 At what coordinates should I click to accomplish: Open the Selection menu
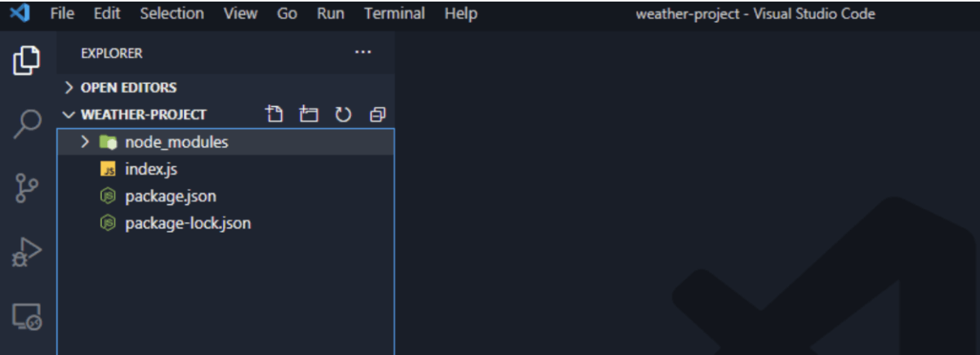(171, 13)
